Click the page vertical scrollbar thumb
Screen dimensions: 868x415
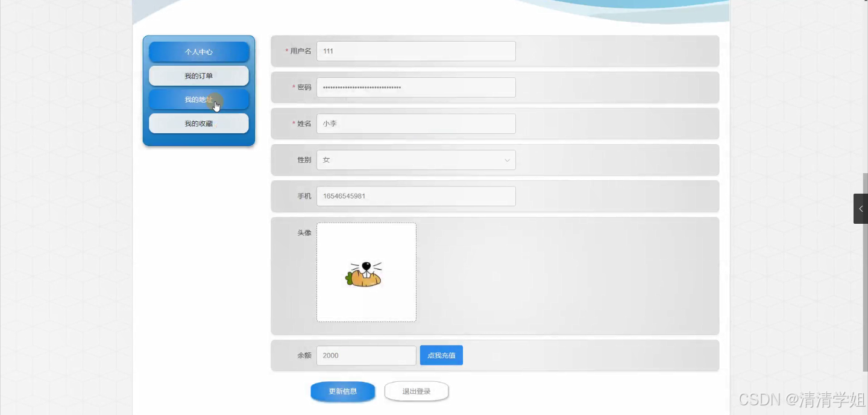(865, 271)
